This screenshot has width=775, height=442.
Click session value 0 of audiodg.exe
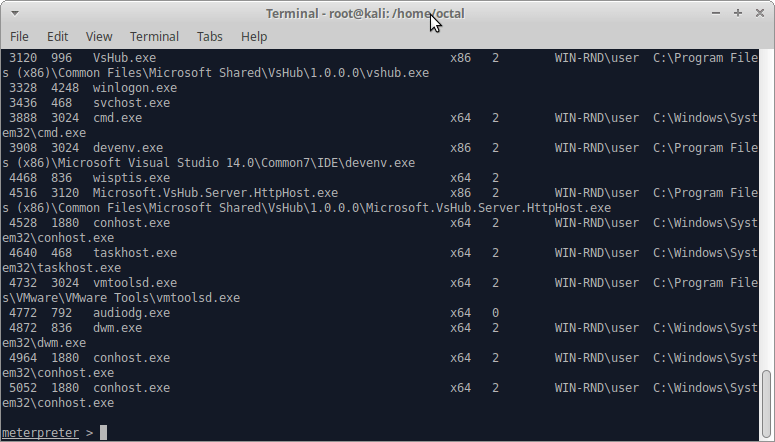click(x=495, y=313)
